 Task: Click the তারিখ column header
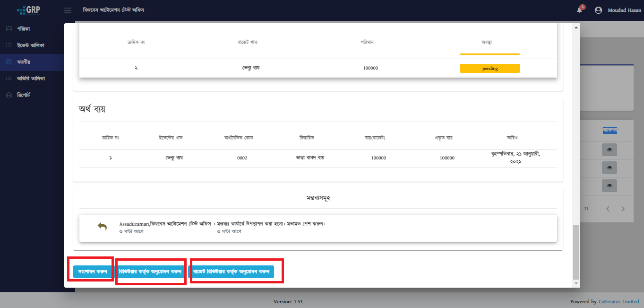512,138
